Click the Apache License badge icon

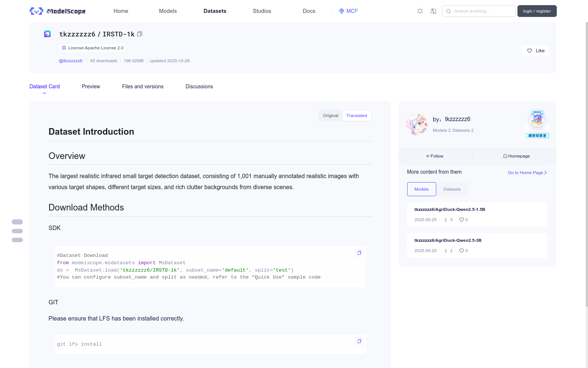64,48
